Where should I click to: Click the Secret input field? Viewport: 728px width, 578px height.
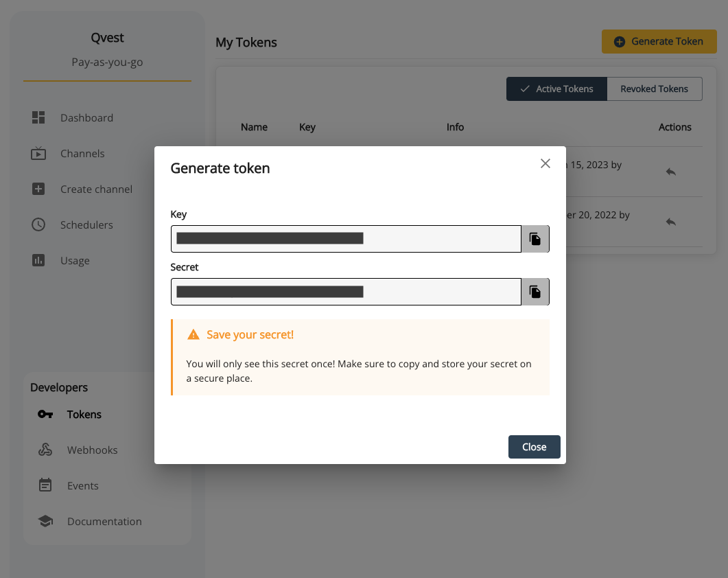pos(346,292)
